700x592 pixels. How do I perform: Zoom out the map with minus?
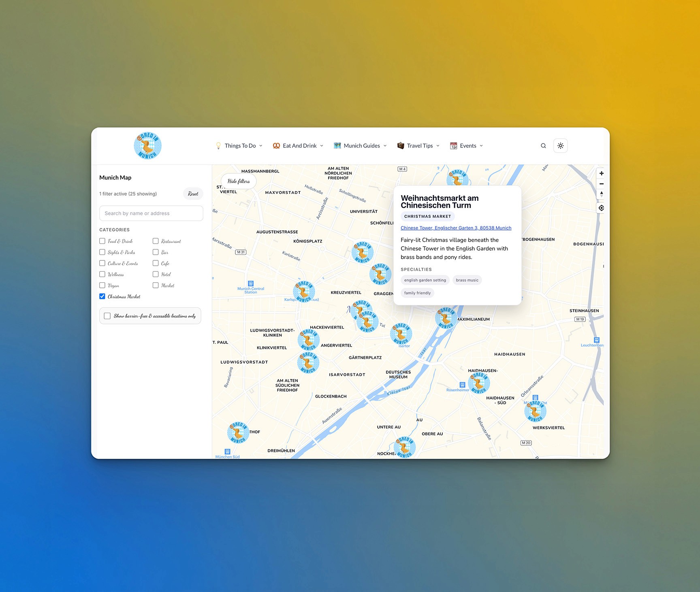pyautogui.click(x=602, y=184)
